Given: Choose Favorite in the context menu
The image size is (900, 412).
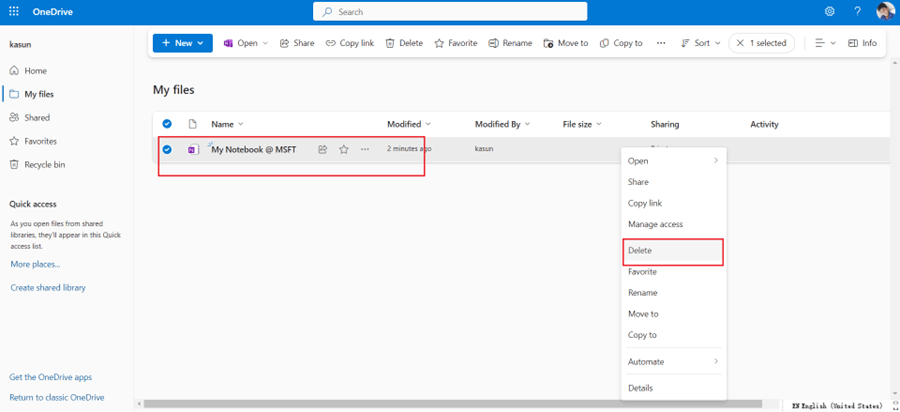Looking at the screenshot, I should [674, 271].
